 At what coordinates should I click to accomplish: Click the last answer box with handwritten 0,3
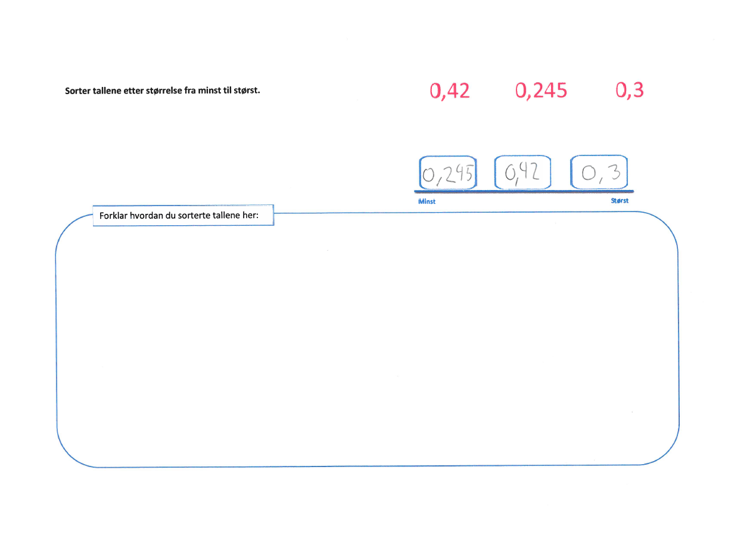(x=599, y=172)
